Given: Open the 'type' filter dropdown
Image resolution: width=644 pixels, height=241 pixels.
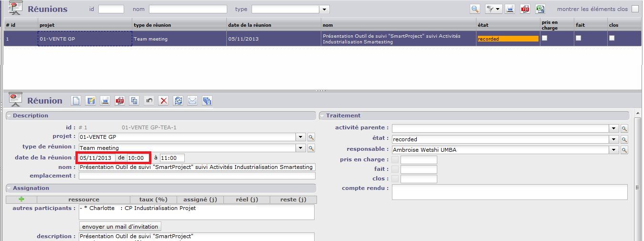Looking at the screenshot, I should [325, 9].
